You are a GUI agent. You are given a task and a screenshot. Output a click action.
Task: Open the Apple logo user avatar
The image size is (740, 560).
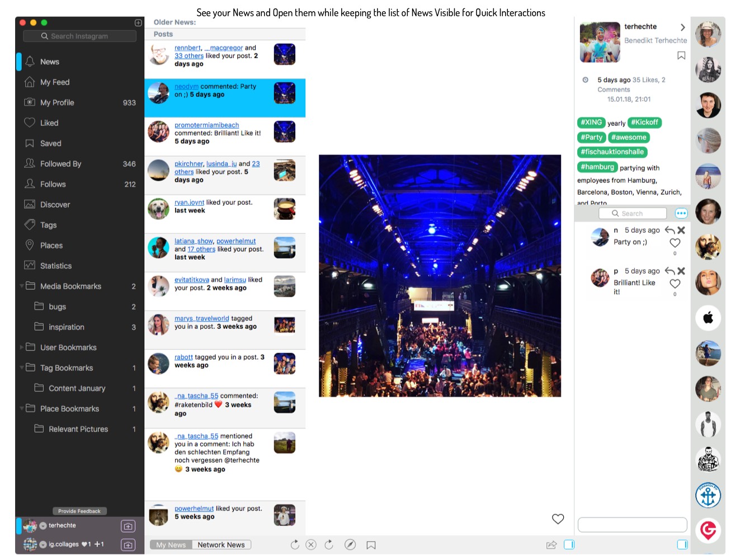point(708,318)
